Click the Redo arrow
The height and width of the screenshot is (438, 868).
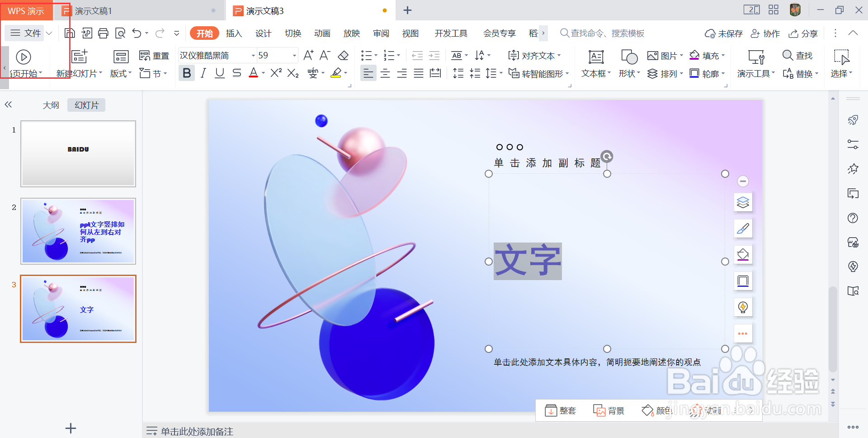pos(160,33)
